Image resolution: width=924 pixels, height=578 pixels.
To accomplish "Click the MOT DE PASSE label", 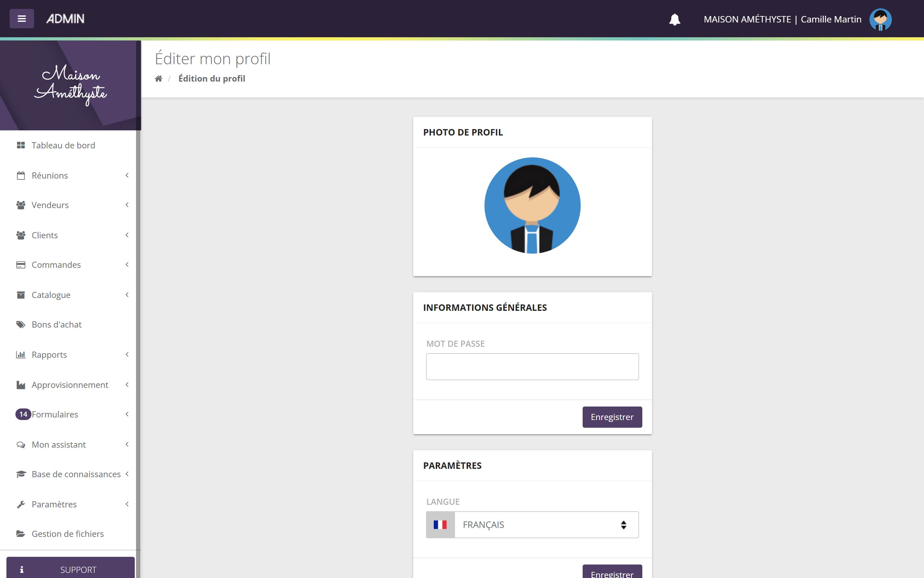I will [x=456, y=344].
